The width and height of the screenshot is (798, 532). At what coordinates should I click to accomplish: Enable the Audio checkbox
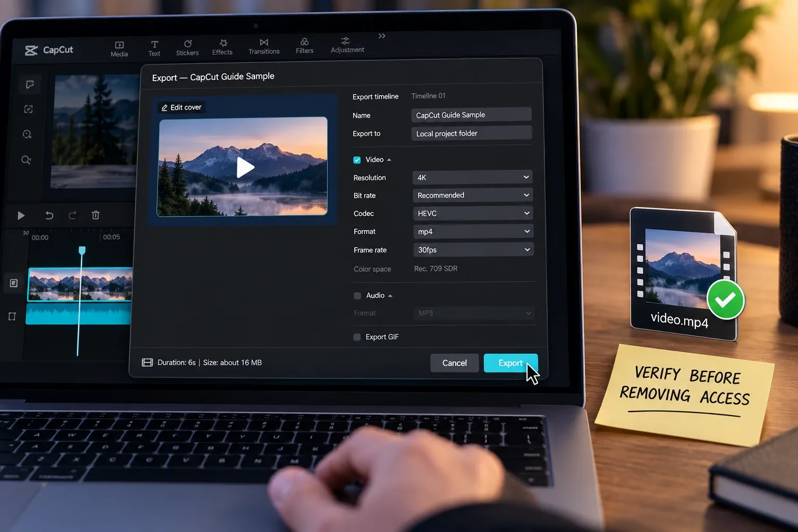click(x=357, y=296)
